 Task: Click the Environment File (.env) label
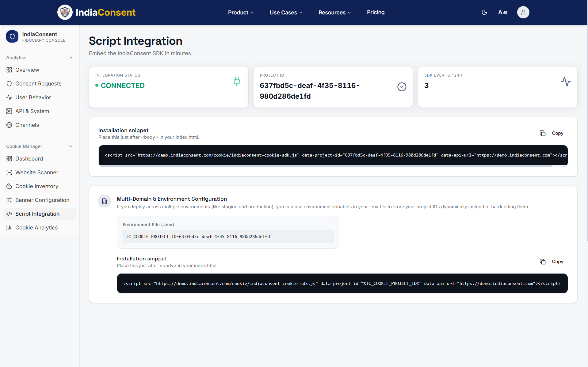point(148,225)
